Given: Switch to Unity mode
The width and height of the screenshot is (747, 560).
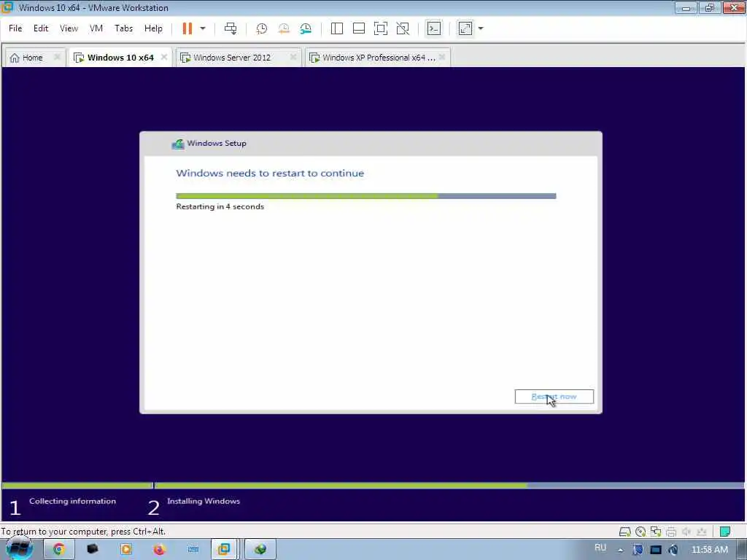Looking at the screenshot, I should point(403,28).
